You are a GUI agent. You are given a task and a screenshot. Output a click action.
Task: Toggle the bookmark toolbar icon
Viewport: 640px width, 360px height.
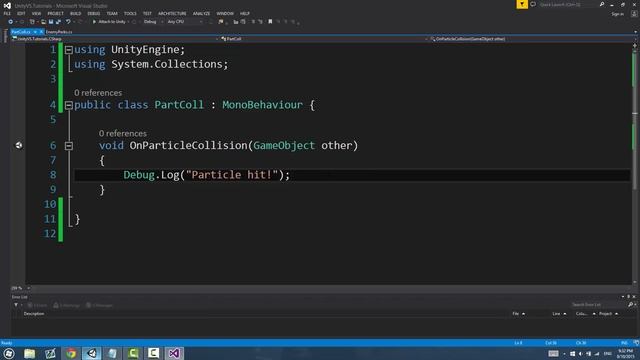point(270,22)
